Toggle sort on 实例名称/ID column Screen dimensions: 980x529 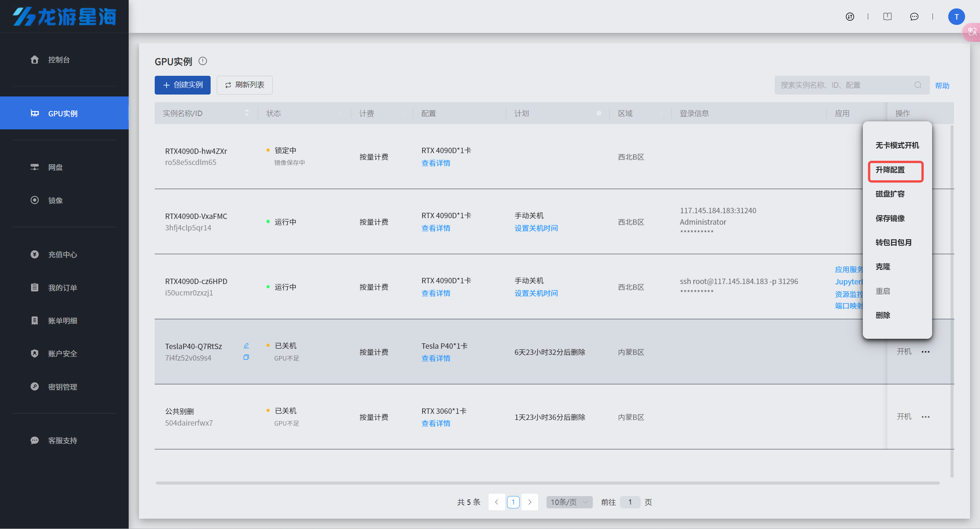pyautogui.click(x=247, y=113)
